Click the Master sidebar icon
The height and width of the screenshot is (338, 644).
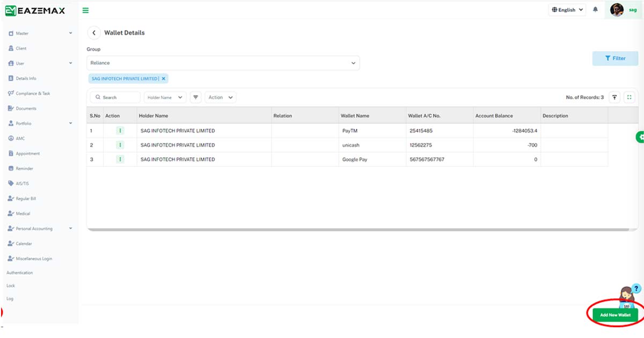click(x=11, y=33)
